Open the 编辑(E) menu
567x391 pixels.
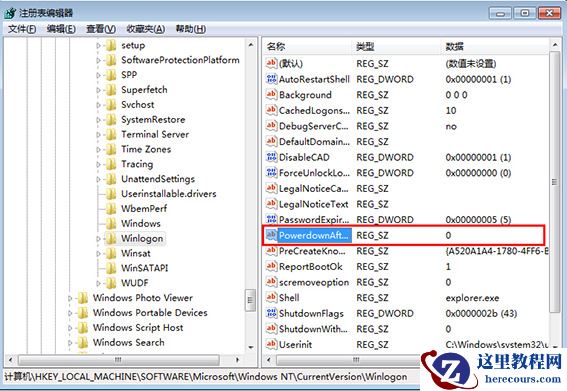tap(61, 29)
